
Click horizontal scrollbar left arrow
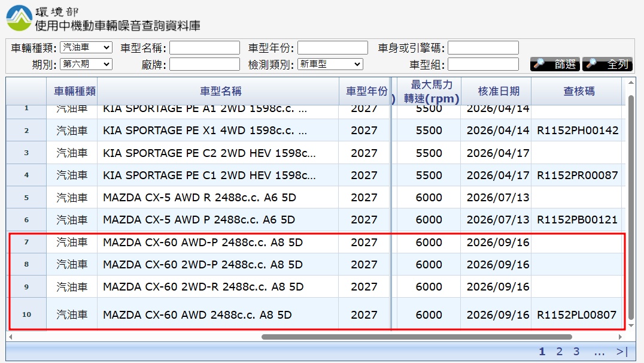[10, 337]
